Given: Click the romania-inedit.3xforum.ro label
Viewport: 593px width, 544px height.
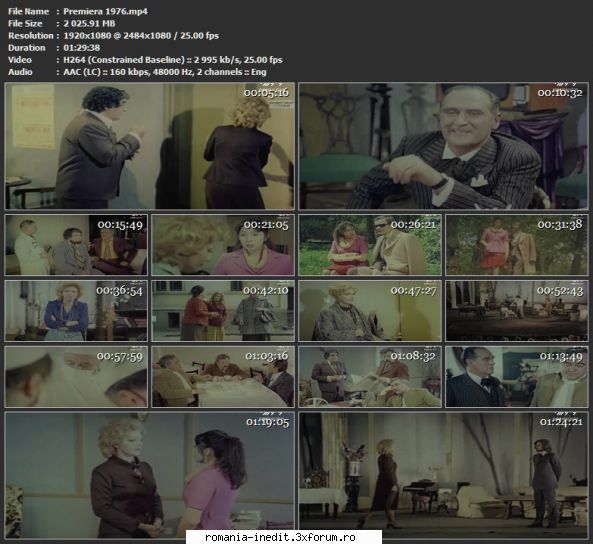Looking at the screenshot, I should click(x=280, y=537).
